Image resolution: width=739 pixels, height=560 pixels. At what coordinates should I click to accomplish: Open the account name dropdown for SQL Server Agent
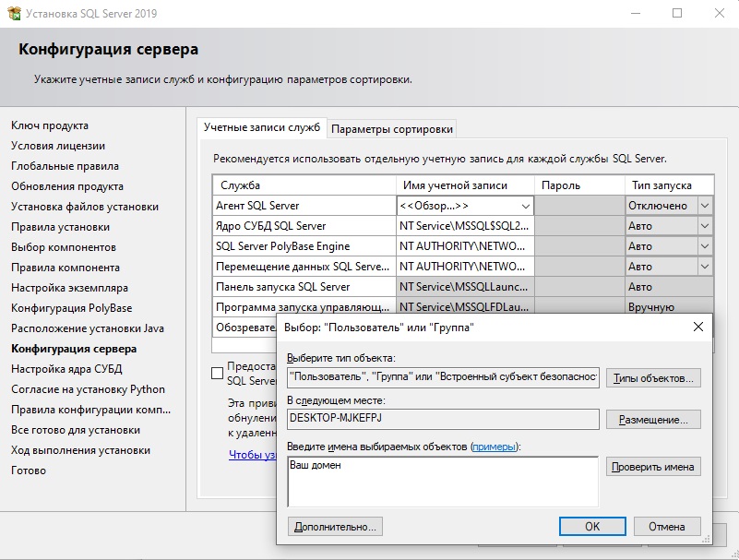(x=525, y=206)
